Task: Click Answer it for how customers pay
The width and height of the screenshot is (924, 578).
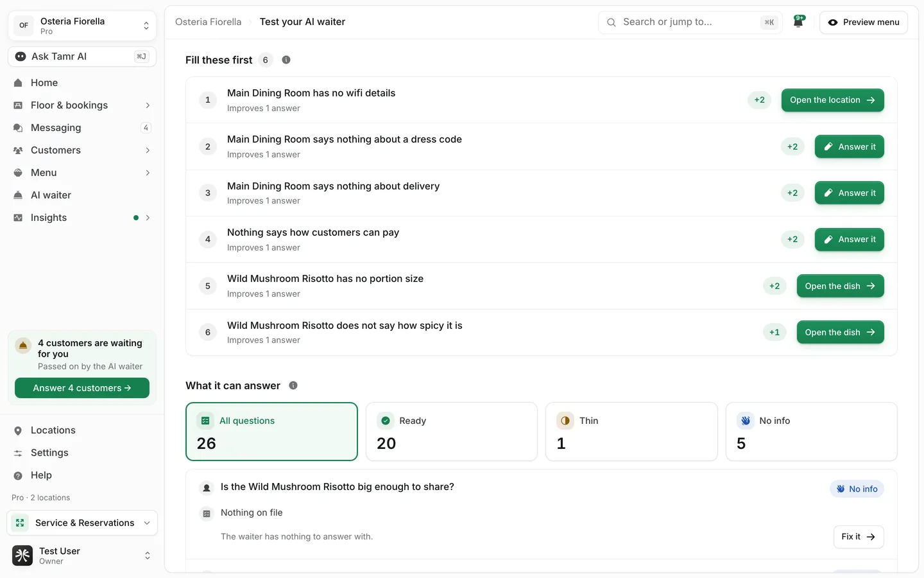Action: pos(849,240)
